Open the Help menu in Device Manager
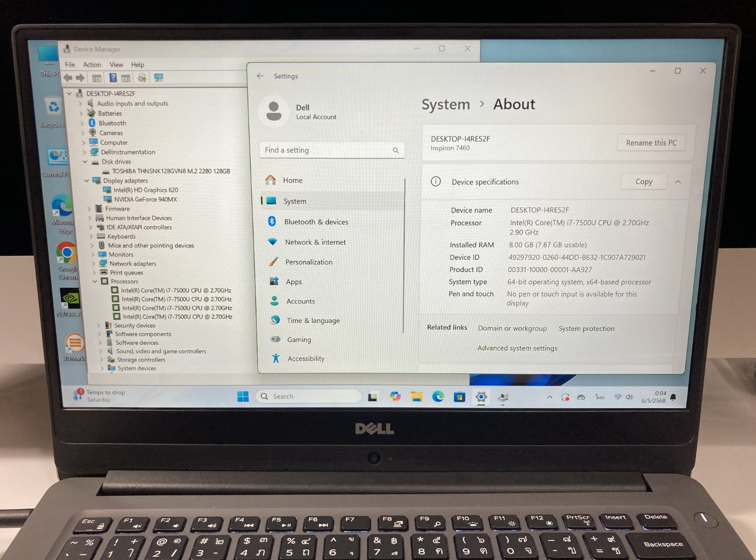 point(138,65)
